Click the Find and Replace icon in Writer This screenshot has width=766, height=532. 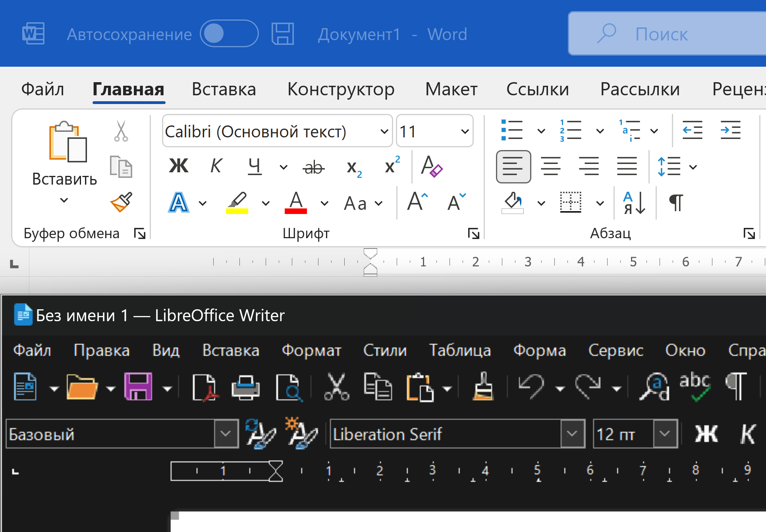pyautogui.click(x=654, y=387)
